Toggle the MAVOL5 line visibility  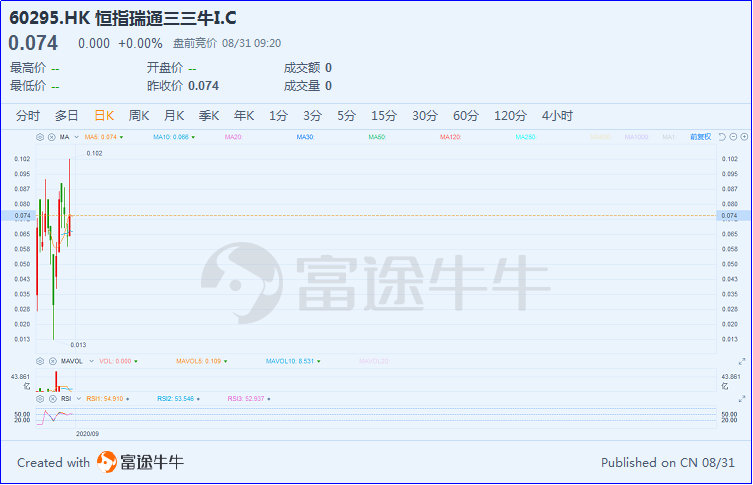click(202, 361)
